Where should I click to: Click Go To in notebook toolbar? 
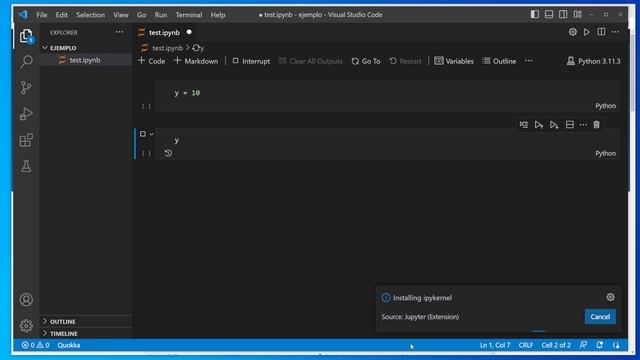click(x=366, y=61)
